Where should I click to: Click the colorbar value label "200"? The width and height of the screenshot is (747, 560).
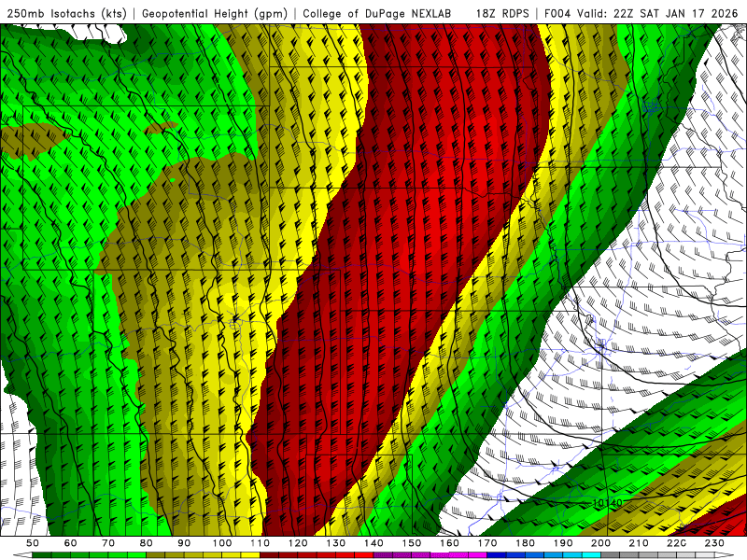601,543
